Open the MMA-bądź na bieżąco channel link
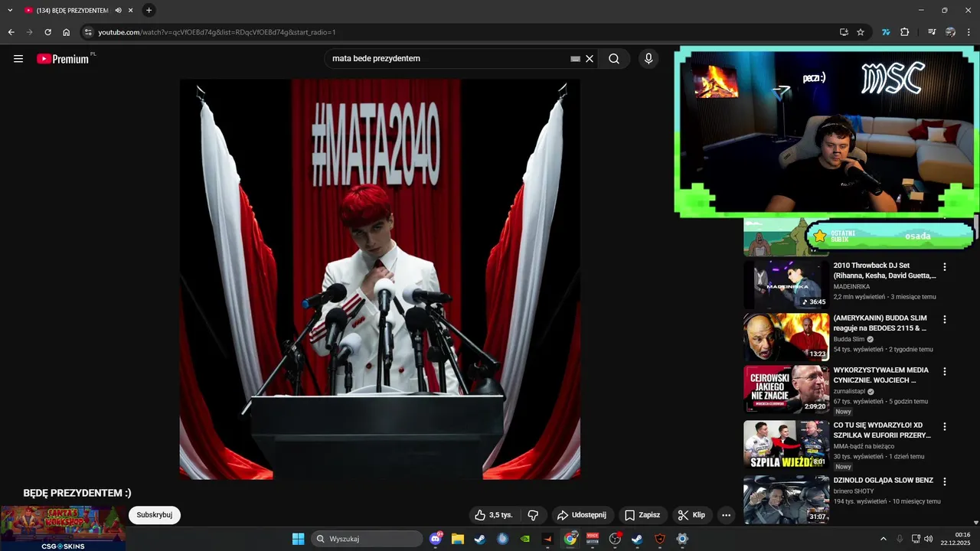Image resolution: width=980 pixels, height=551 pixels. coord(864,446)
